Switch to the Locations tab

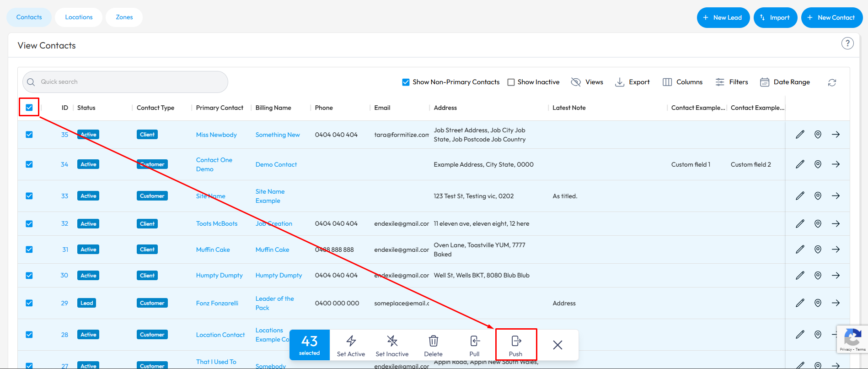79,17
